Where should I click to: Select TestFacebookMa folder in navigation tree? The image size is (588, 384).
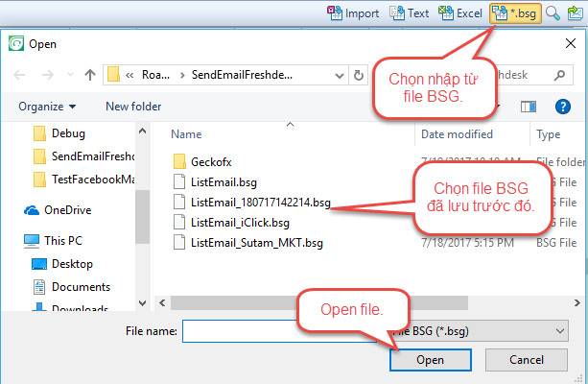pyautogui.click(x=84, y=180)
